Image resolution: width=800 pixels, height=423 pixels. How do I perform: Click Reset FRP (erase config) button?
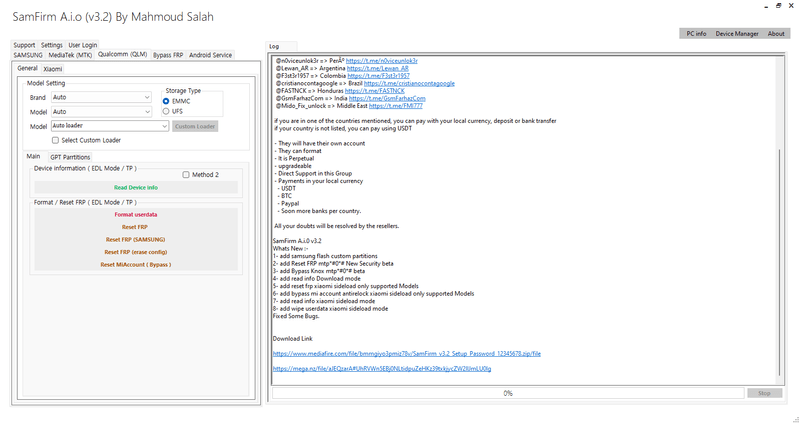[x=136, y=252]
